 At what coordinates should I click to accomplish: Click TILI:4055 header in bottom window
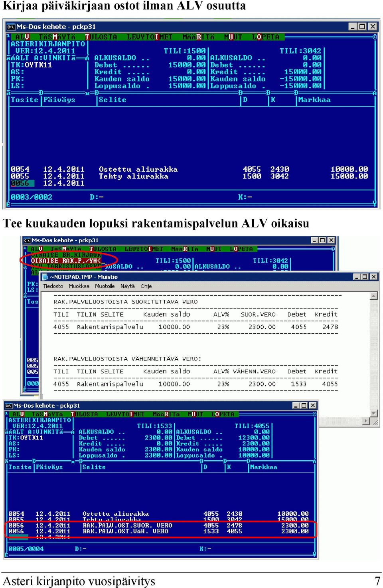click(x=252, y=426)
